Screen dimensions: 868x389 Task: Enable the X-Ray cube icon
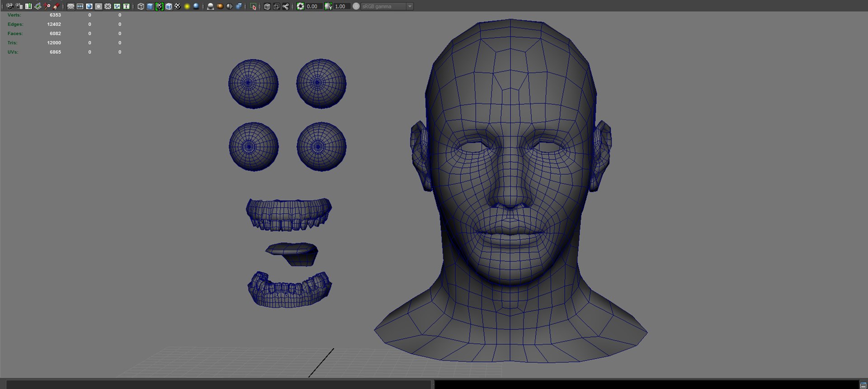pos(267,6)
